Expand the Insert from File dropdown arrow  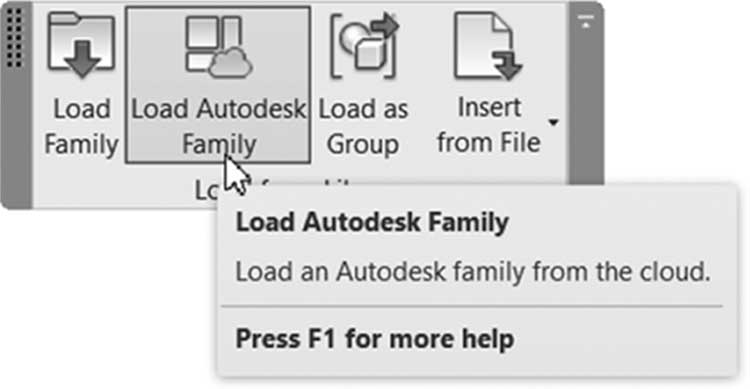pyautogui.click(x=553, y=122)
